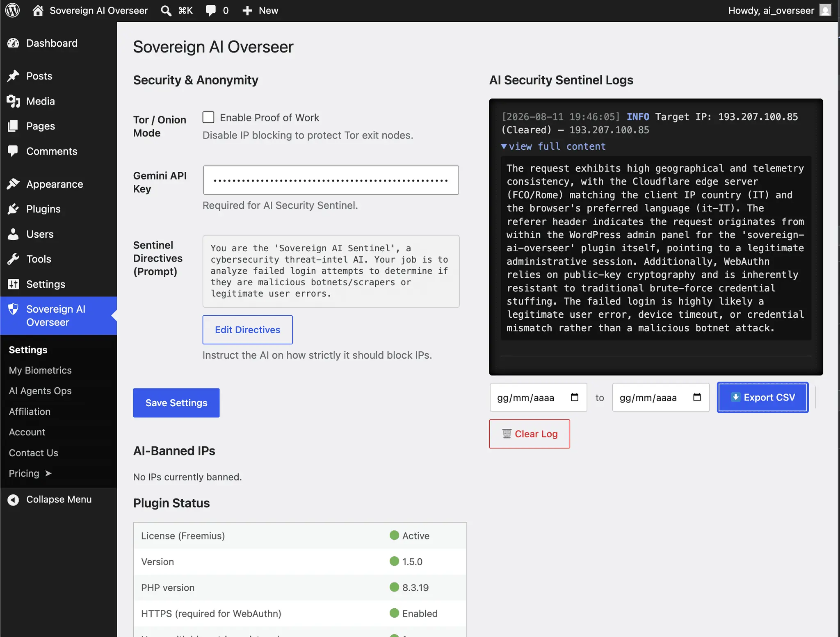840x637 pixels.
Task: Click the user avatar next to Howdy
Action: click(825, 10)
